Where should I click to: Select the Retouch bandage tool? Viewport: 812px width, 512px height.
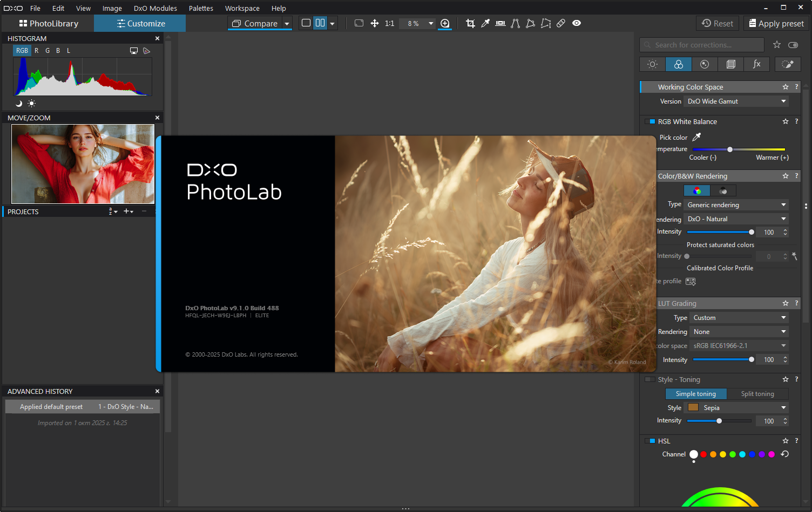pyautogui.click(x=561, y=23)
